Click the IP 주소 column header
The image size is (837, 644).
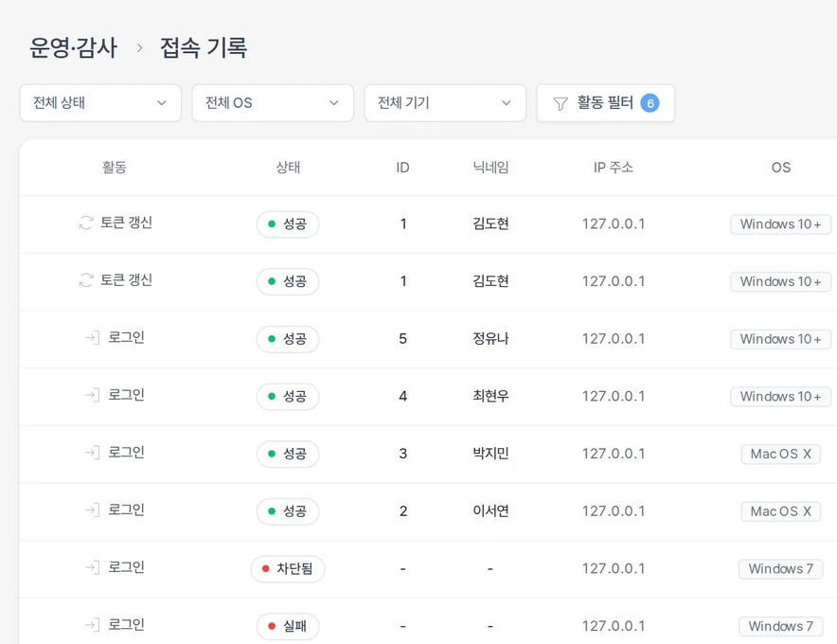(x=614, y=168)
